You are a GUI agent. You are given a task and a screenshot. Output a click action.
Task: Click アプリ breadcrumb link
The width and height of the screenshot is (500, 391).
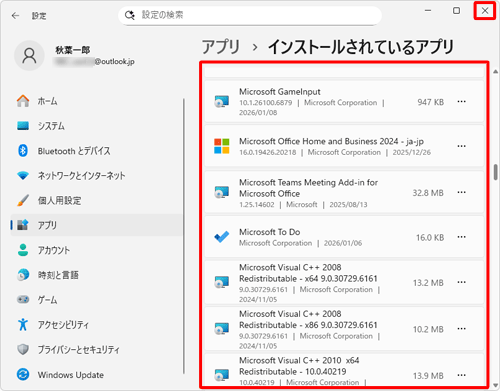pyautogui.click(x=221, y=47)
